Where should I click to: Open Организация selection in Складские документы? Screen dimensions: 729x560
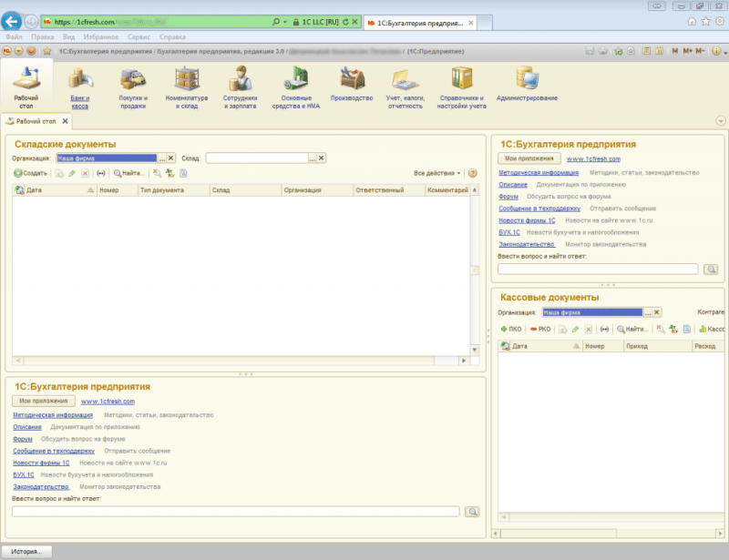point(164,158)
